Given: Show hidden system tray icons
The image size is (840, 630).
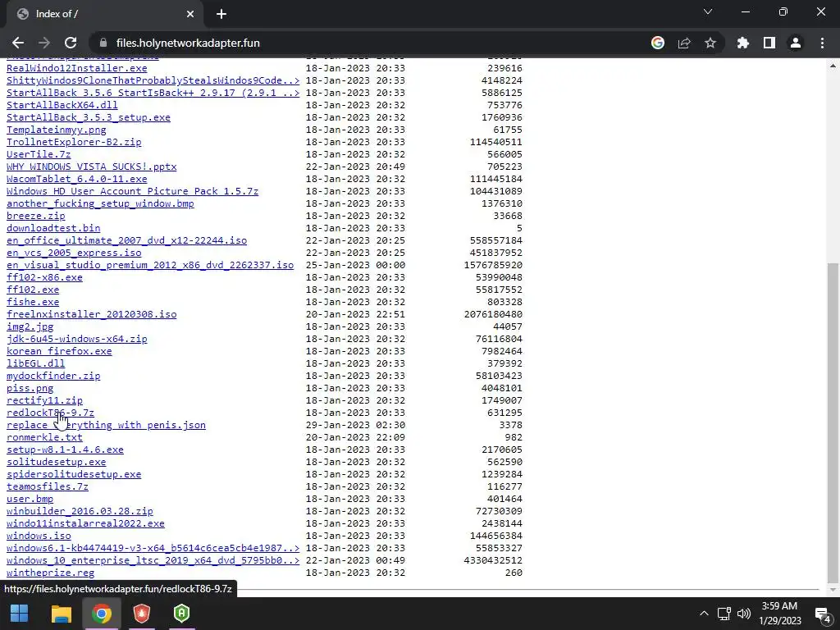Looking at the screenshot, I should click(x=704, y=614).
